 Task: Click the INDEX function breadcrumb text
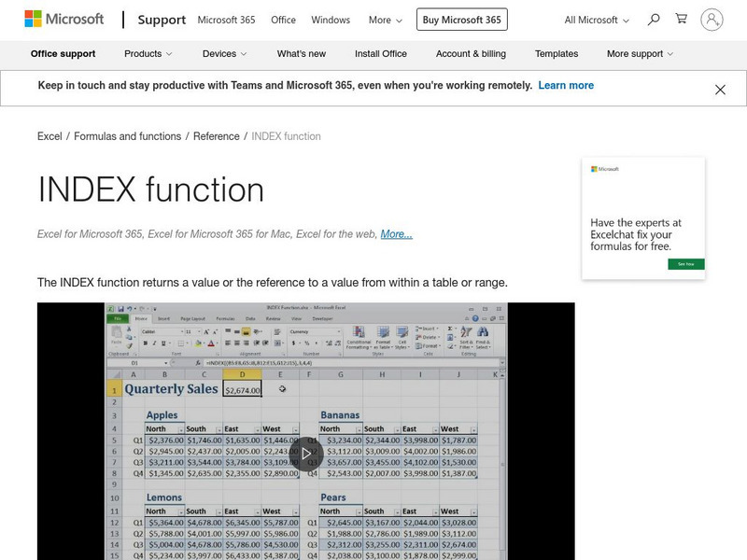286,136
